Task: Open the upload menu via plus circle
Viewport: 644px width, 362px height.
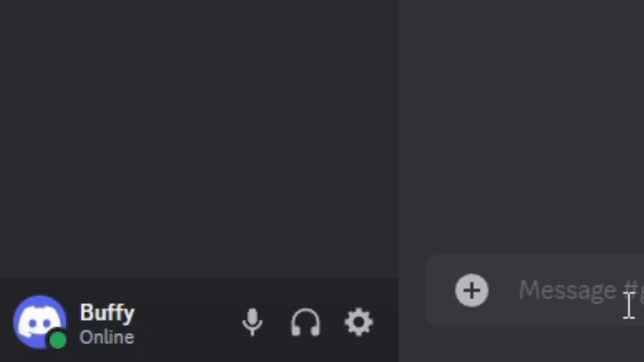Action: (472, 290)
